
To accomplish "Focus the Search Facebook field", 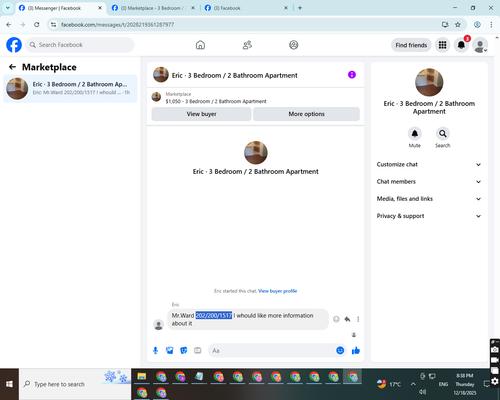I will pyautogui.click(x=80, y=45).
